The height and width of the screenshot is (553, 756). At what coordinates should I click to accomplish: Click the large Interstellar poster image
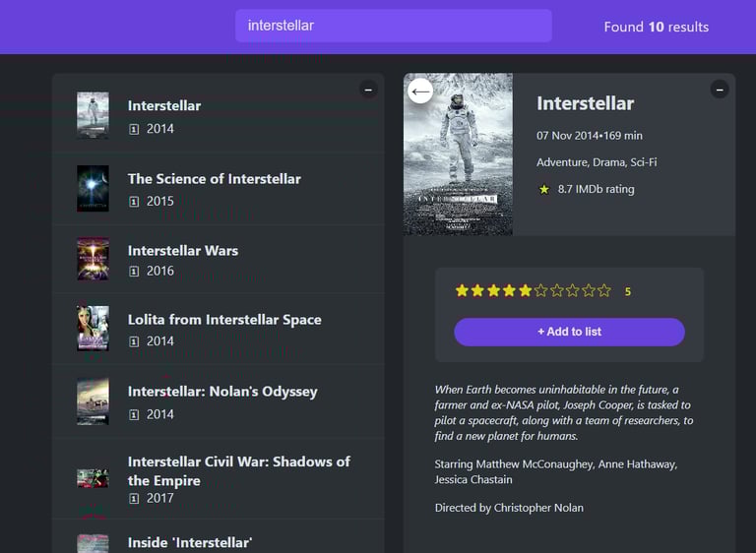pyautogui.click(x=458, y=154)
